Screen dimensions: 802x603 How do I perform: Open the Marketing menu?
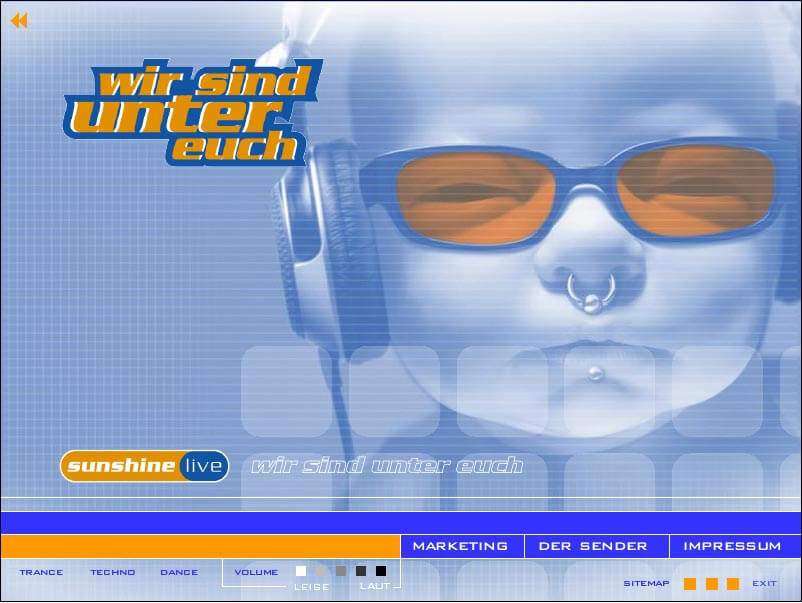click(460, 546)
